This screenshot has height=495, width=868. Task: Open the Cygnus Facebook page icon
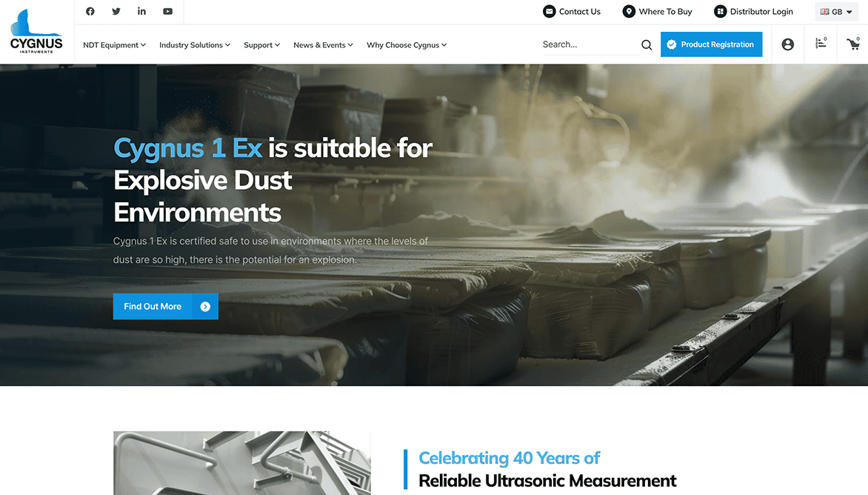90,11
